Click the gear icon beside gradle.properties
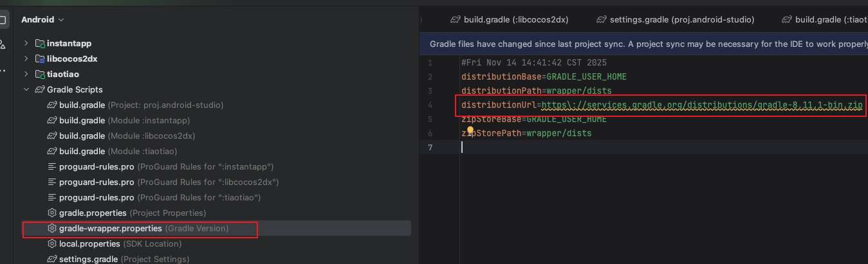 [x=53, y=213]
